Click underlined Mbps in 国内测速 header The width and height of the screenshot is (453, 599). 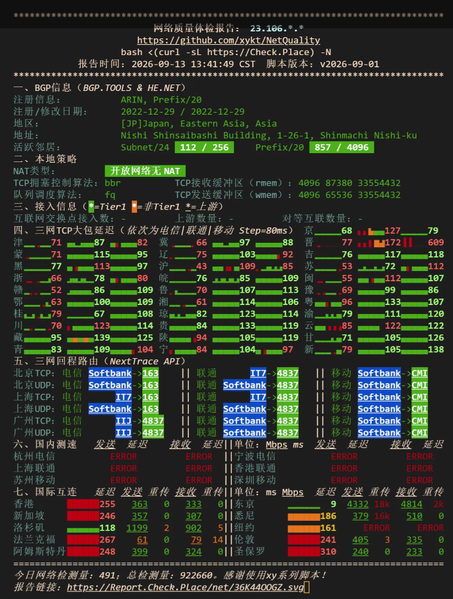coord(277,445)
